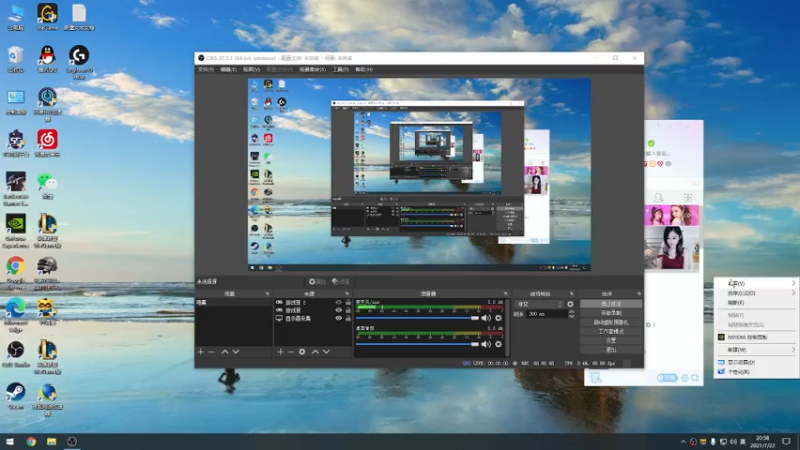This screenshot has height=450, width=800.
Task: Move scene up with arrow icon
Action: point(224,352)
